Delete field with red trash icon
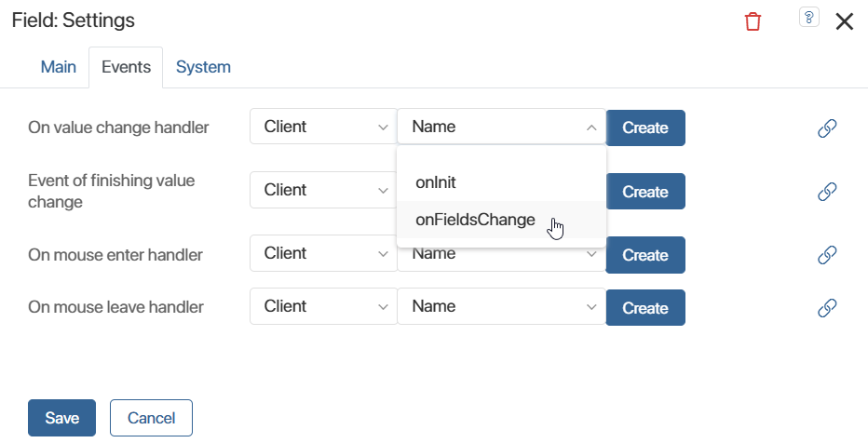The width and height of the screenshot is (868, 443). click(753, 21)
